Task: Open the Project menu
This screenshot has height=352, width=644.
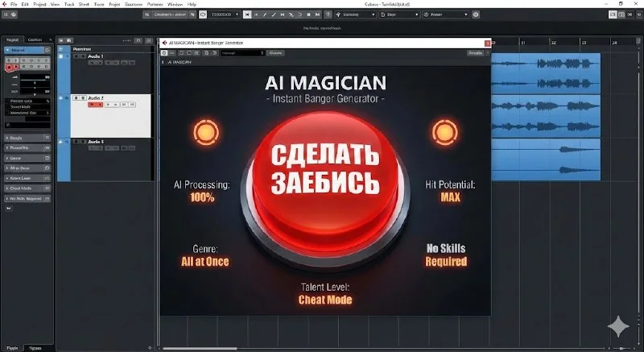Action: click(x=40, y=4)
